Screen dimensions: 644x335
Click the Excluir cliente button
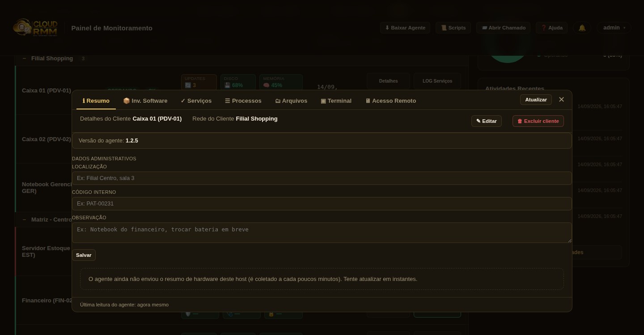[x=538, y=121]
